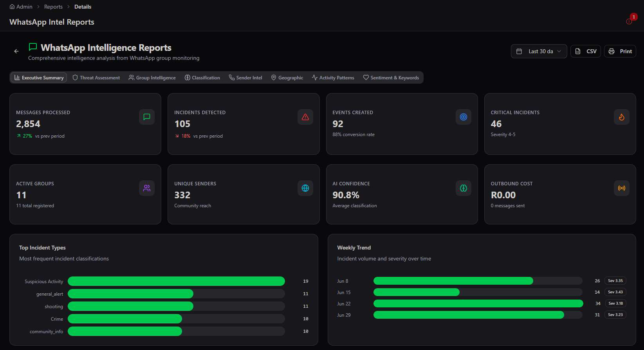This screenshot has height=350, width=644.
Task: Click the calendar icon in date range selector
Action: [x=519, y=51]
